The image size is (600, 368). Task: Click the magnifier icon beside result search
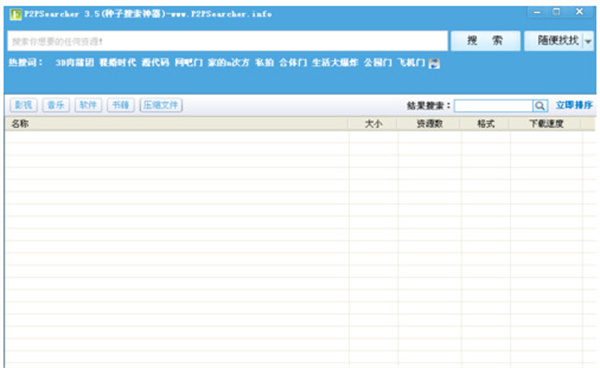click(x=540, y=106)
